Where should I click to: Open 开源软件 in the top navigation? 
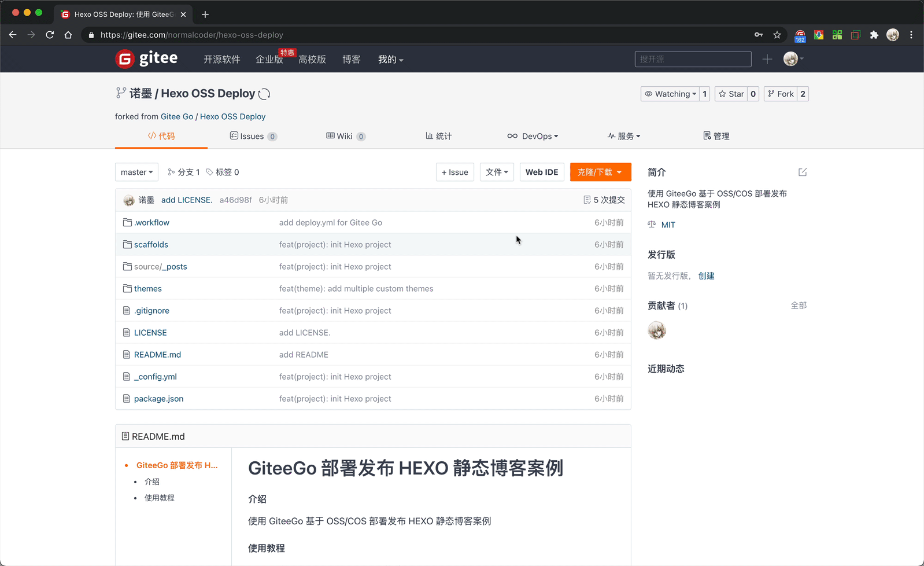[222, 59]
